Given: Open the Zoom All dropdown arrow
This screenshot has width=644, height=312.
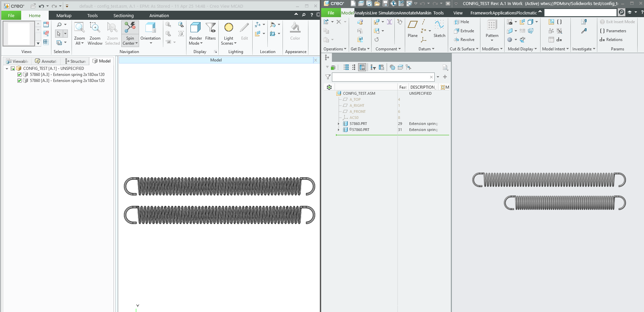Looking at the screenshot, I should point(82,43).
